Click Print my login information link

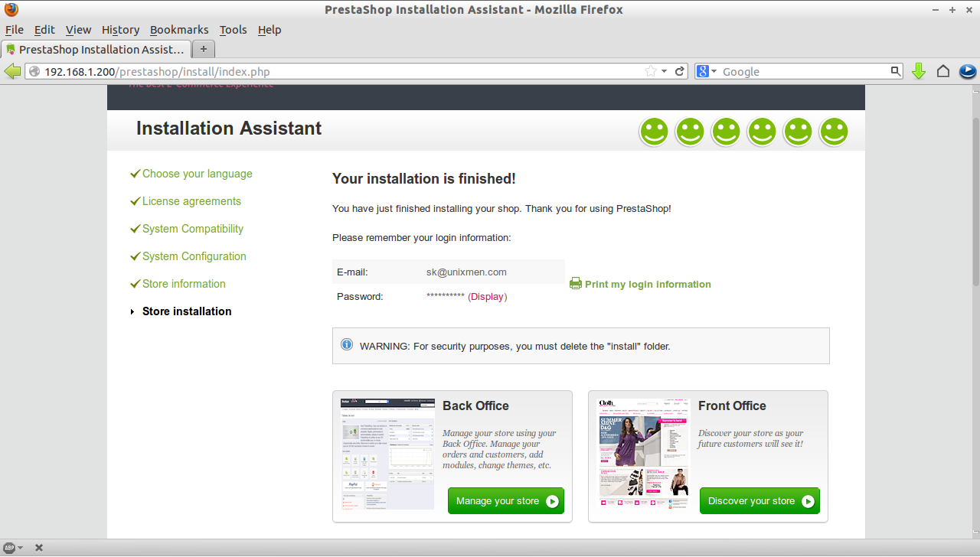tap(648, 284)
